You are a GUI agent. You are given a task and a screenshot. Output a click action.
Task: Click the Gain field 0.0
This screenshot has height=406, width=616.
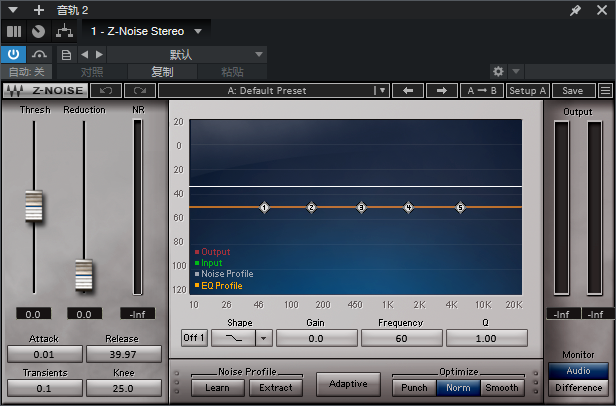pyautogui.click(x=317, y=338)
